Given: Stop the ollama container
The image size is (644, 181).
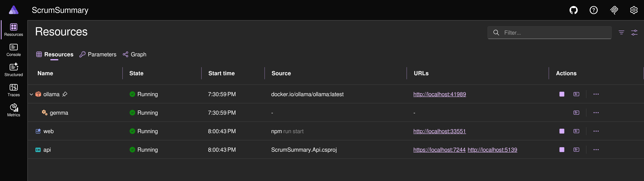Looking at the screenshot, I should [x=562, y=94].
